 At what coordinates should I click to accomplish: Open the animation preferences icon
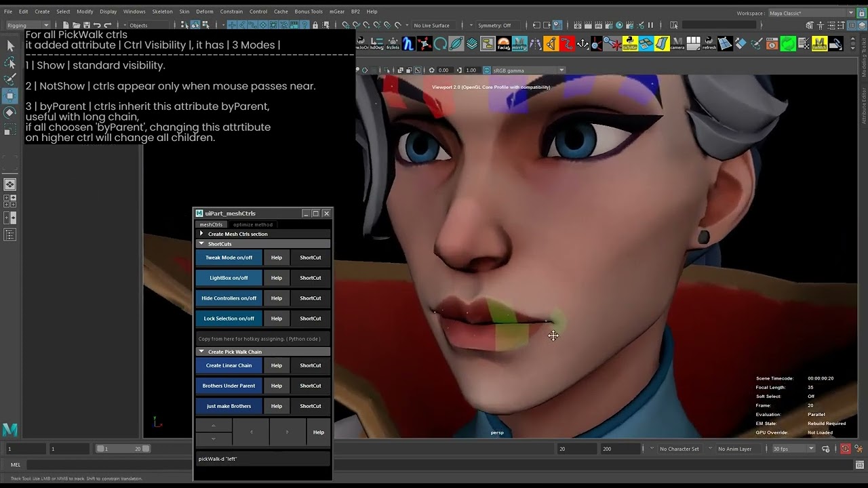859,449
